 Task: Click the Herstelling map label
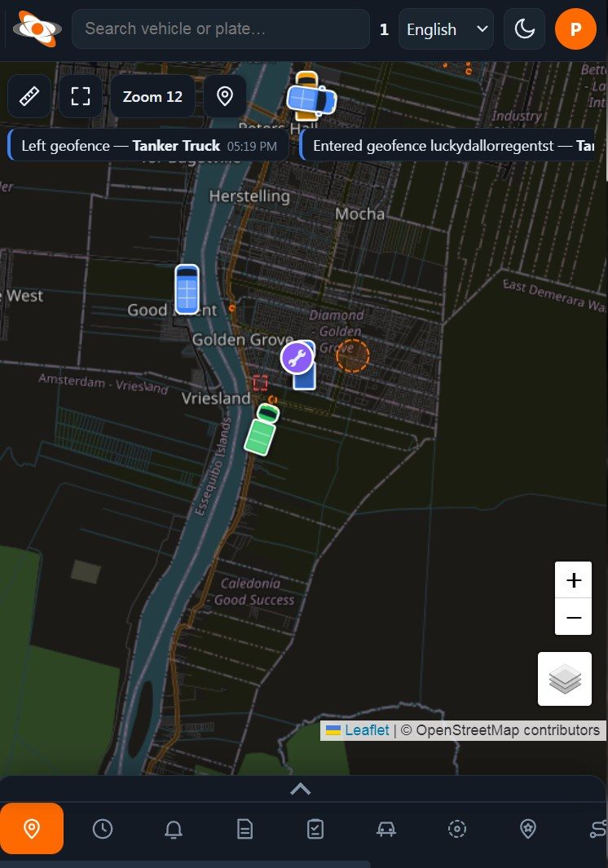(x=249, y=196)
